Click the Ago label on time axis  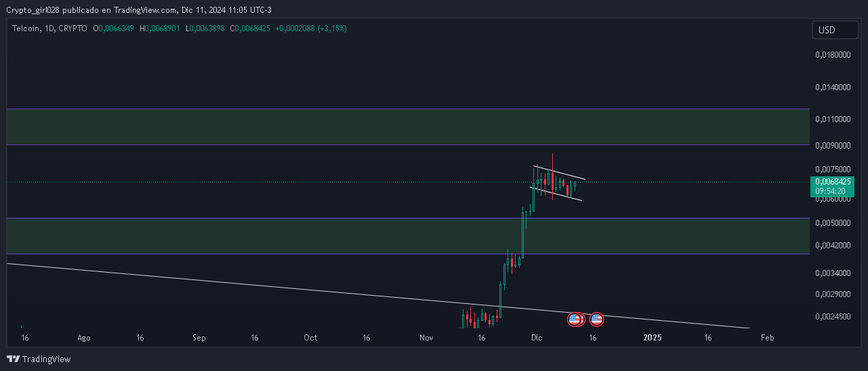84,337
